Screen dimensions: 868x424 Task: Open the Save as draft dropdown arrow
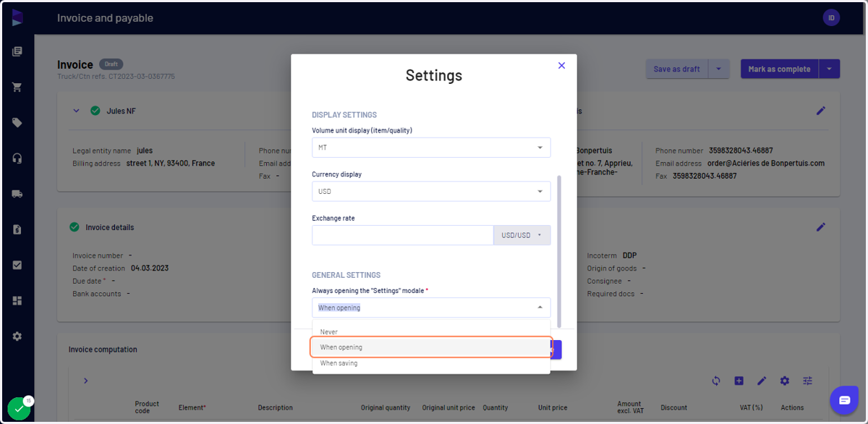(718, 69)
